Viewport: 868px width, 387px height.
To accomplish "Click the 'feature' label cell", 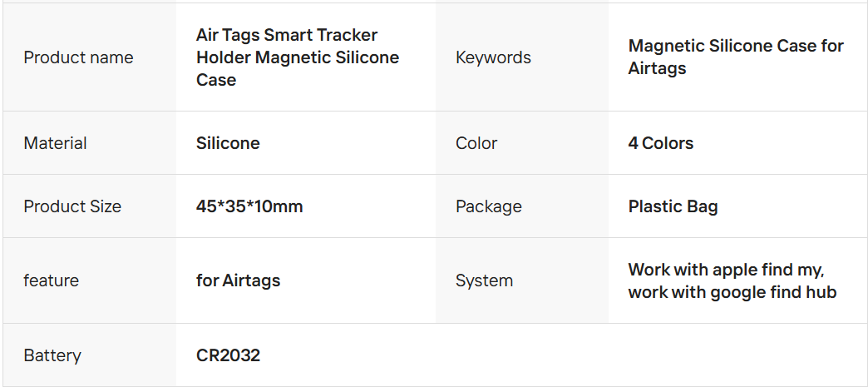I will 52,280.
